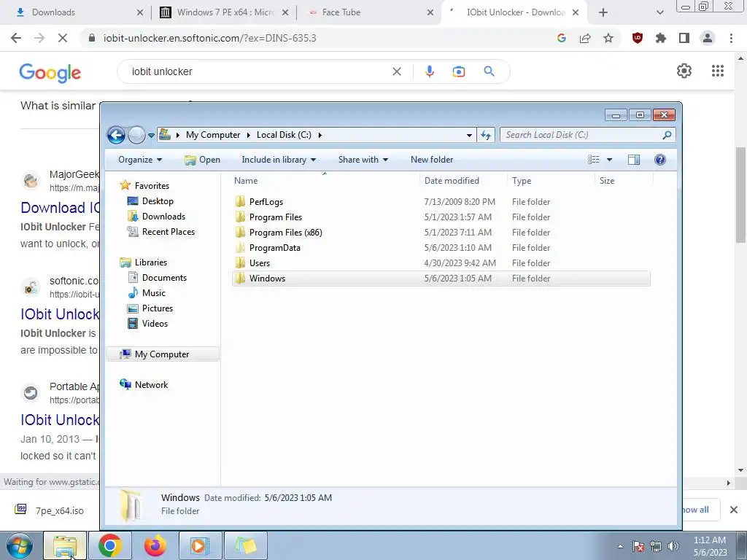747x560 pixels.
Task: Click Local Disk (C:) breadcrumb segment
Action: [284, 135]
